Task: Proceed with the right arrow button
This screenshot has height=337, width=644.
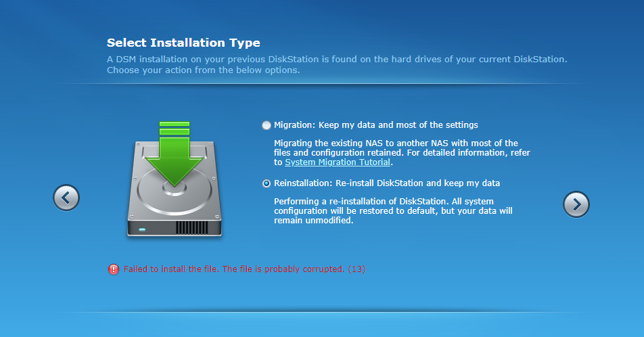Action: pyautogui.click(x=576, y=204)
